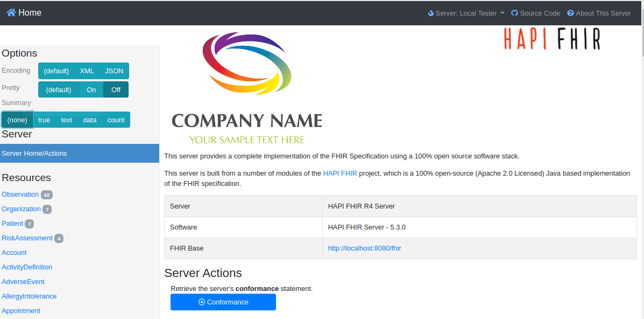Set Pretty to (default)

(58, 89)
